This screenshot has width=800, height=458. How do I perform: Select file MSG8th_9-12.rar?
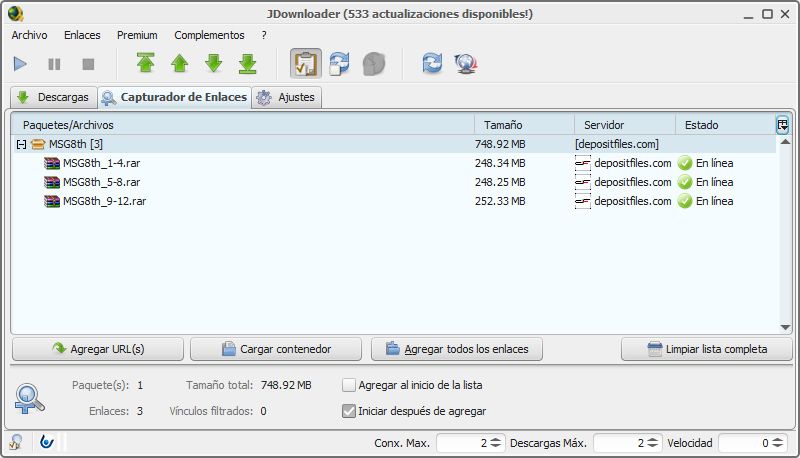[x=105, y=201]
